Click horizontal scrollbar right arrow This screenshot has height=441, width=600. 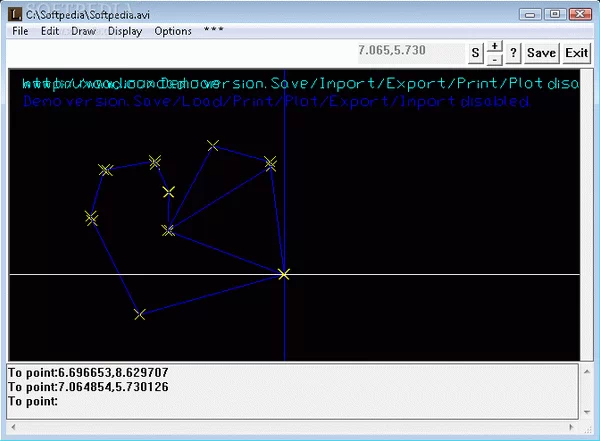pos(572,427)
